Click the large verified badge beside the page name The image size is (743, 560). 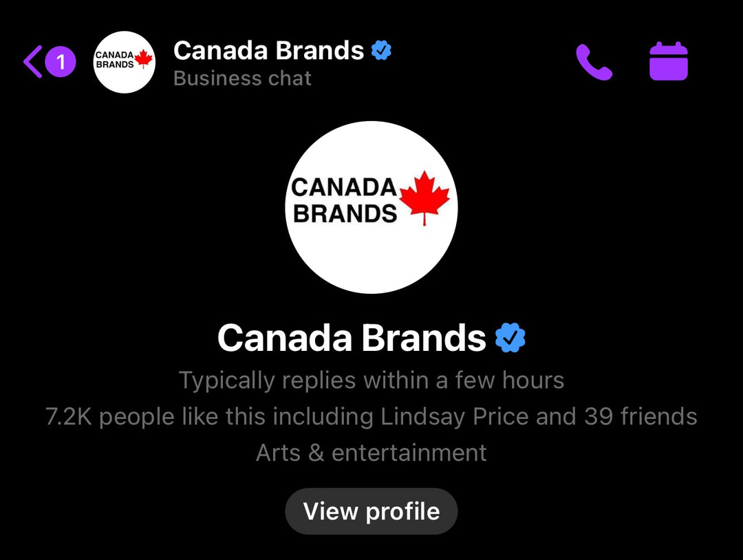tap(510, 338)
